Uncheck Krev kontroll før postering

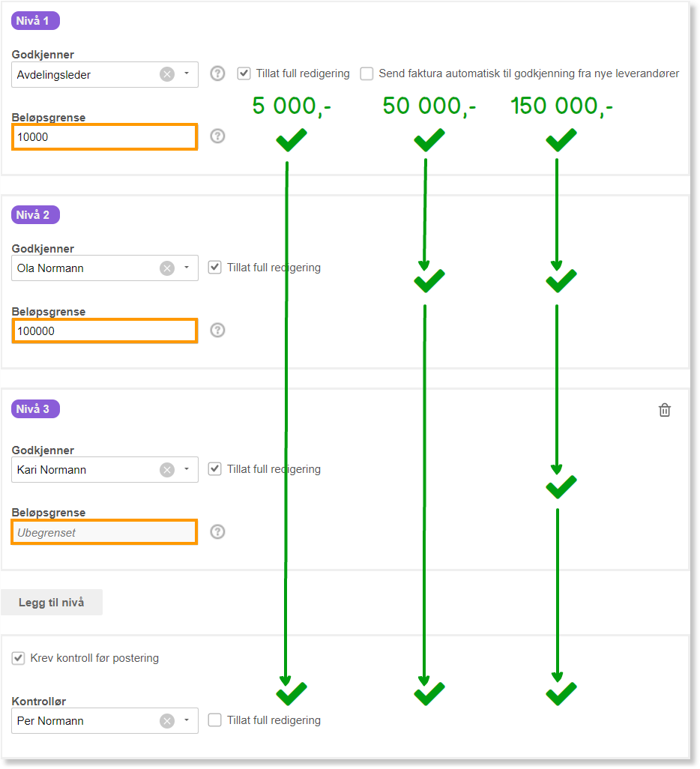pos(18,658)
